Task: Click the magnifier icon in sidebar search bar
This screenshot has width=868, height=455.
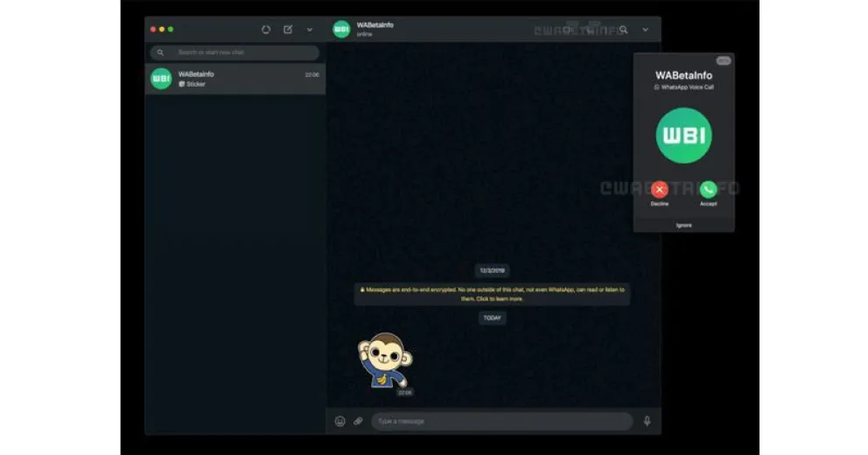Action: [160, 52]
